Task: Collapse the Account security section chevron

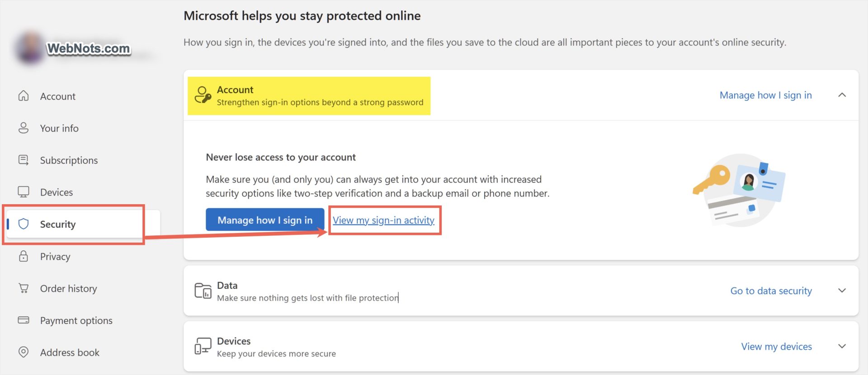Action: [842, 95]
